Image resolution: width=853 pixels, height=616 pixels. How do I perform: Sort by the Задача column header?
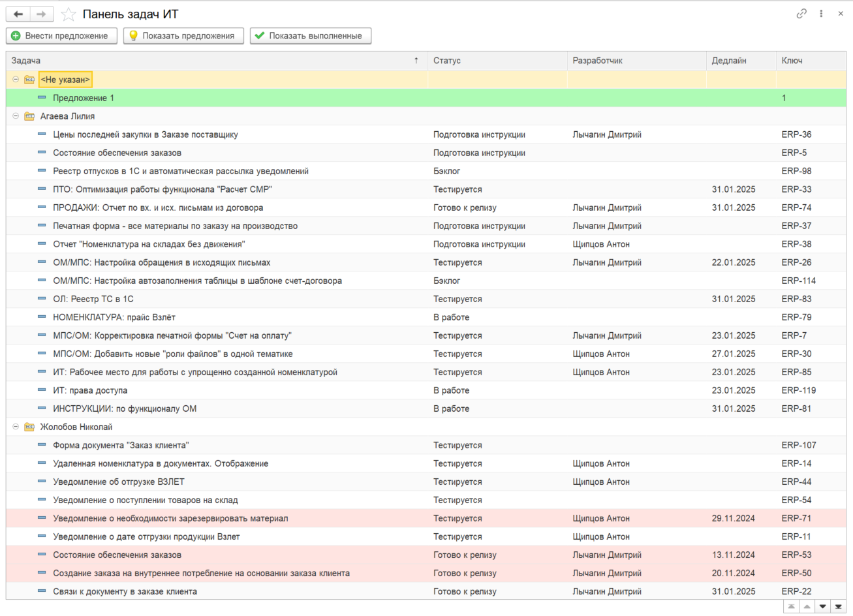[x=217, y=61]
